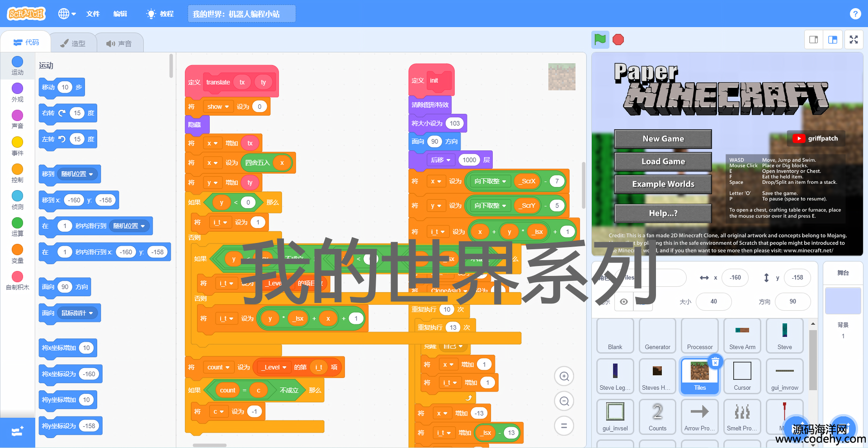Select the Steve Leg sprite
This screenshot has height=448, width=868.
pyautogui.click(x=615, y=376)
